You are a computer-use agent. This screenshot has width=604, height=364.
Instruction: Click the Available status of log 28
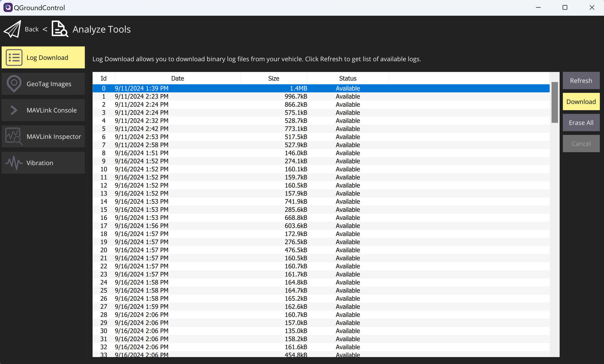coord(348,315)
